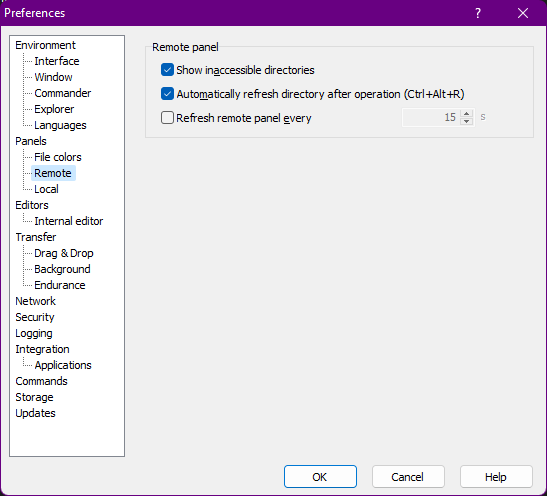Viewport: 547px width, 496px height.
Task: Open Applications integration settings
Action: (63, 365)
